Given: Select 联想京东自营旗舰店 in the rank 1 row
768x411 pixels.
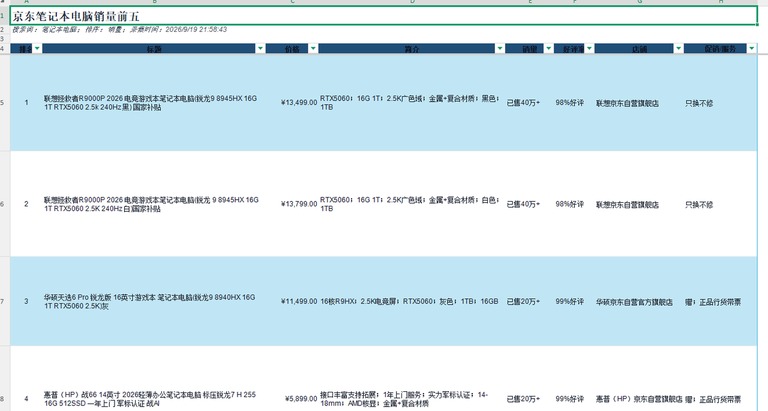Looking at the screenshot, I should point(639,102).
